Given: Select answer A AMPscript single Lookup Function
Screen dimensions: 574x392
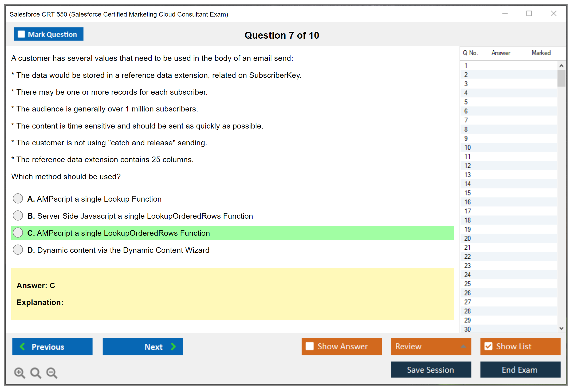Looking at the screenshot, I should tap(18, 199).
